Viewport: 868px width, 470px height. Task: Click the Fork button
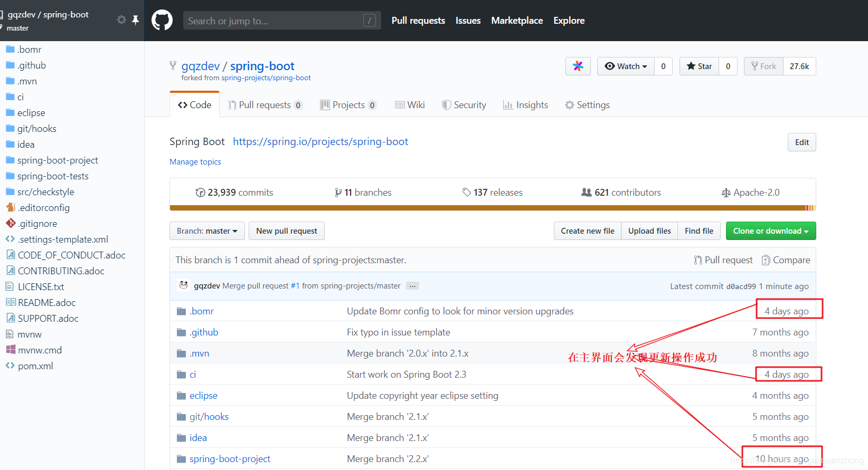pyautogui.click(x=763, y=66)
